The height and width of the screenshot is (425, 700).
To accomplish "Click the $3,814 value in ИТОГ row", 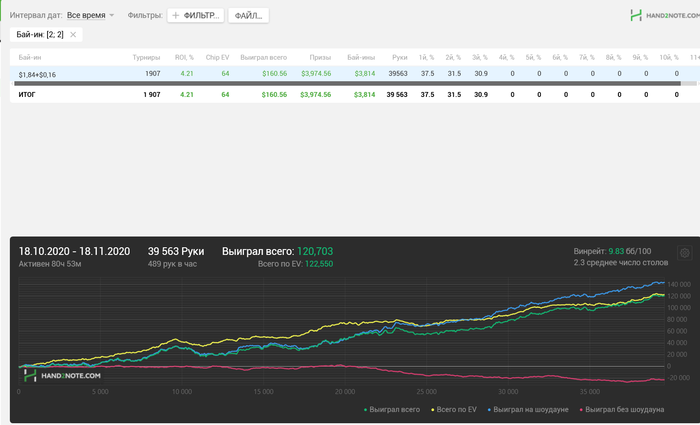I will (x=365, y=95).
